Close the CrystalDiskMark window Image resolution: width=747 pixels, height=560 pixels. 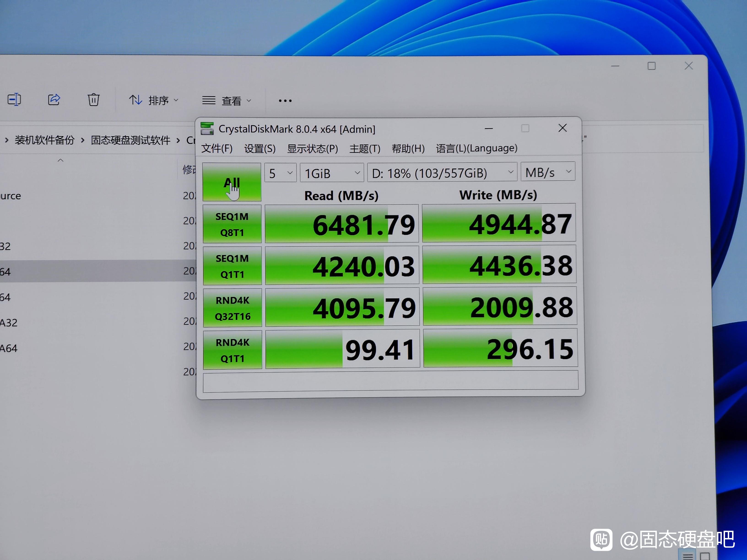(563, 128)
